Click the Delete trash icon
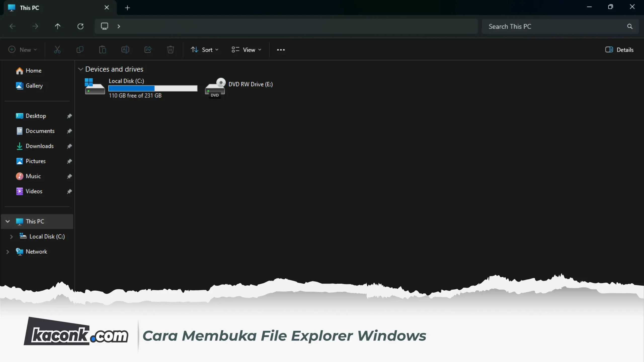 coord(171,50)
